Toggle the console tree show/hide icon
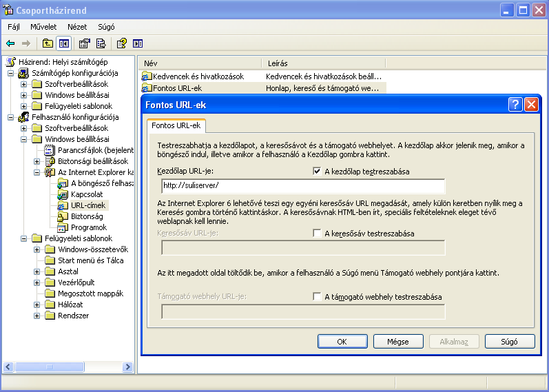The image size is (549, 392). pyautogui.click(x=63, y=43)
